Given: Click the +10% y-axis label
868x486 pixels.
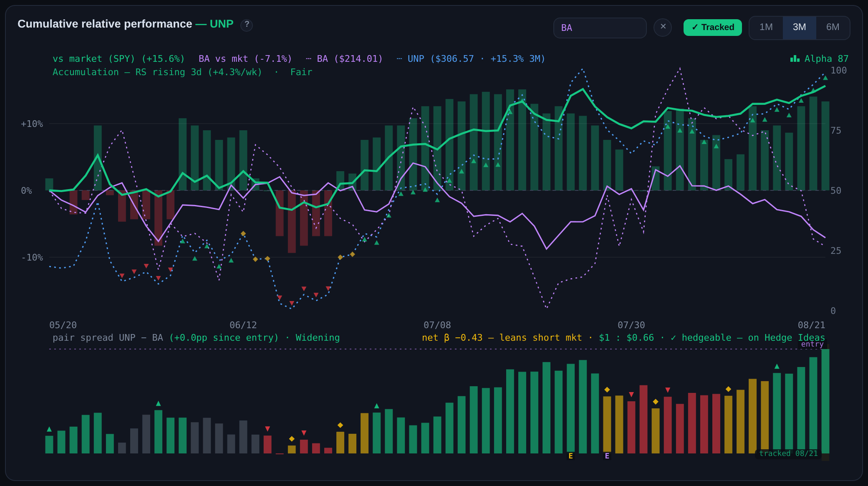Looking at the screenshot, I should (32, 124).
